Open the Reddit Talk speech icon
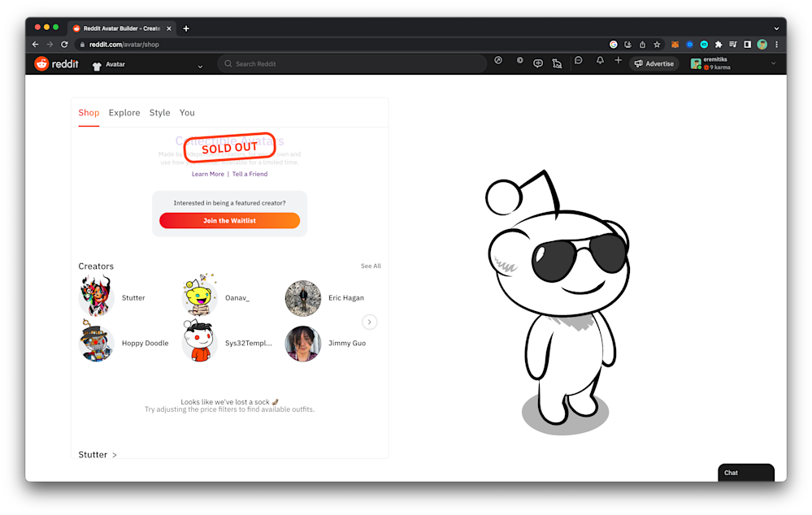The width and height of the screenshot is (812, 515). [x=538, y=63]
